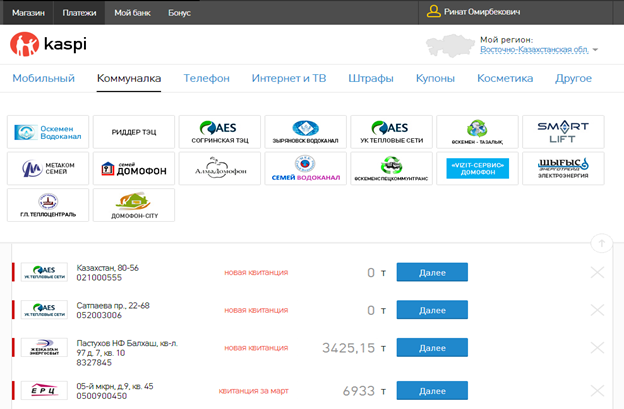
Task: Click the квитанция за март status
Action: coord(254,391)
